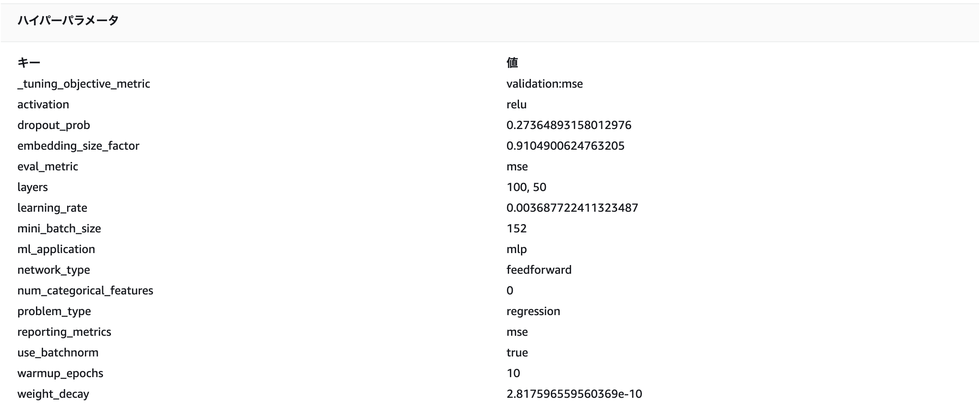980x416 pixels.
Task: Select the ml_application key
Action: pos(56,249)
